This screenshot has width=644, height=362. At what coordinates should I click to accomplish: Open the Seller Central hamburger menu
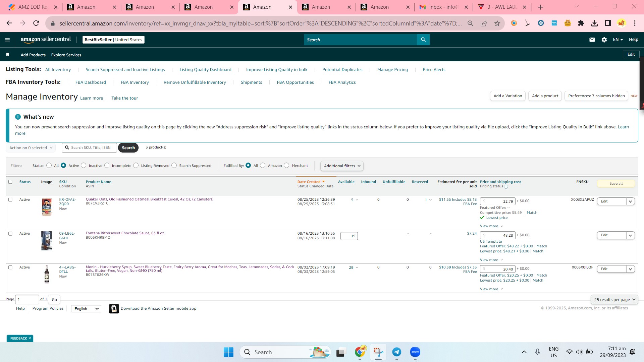7,40
